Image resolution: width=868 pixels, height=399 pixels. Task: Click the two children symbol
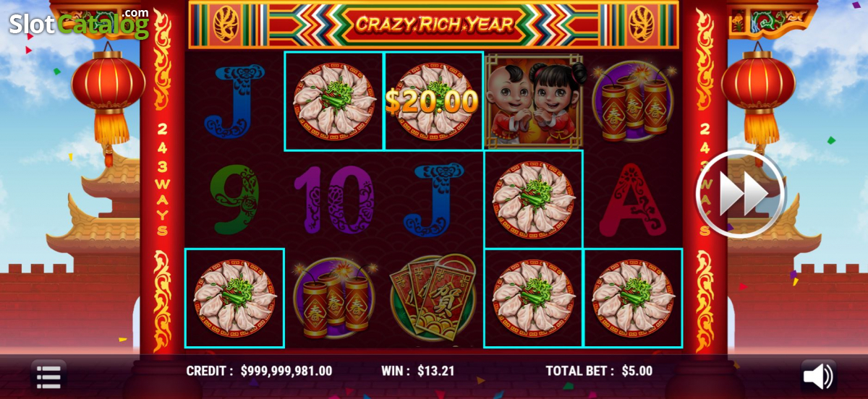[533, 100]
